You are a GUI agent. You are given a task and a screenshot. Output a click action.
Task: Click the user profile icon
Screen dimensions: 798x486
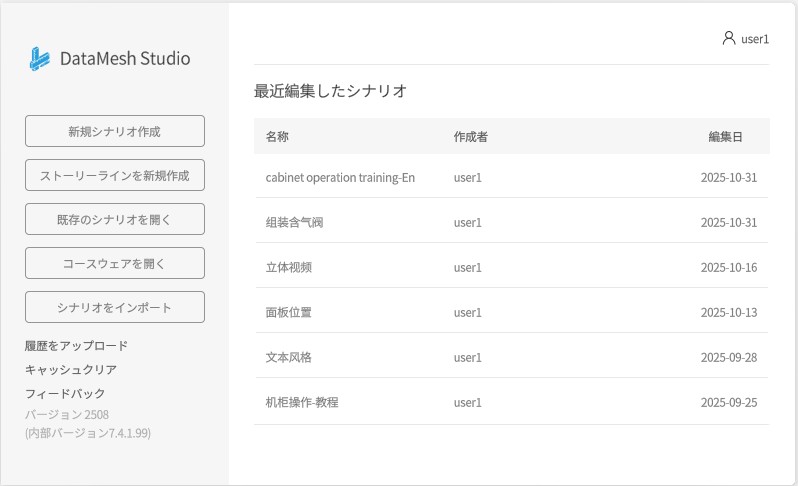(x=728, y=38)
